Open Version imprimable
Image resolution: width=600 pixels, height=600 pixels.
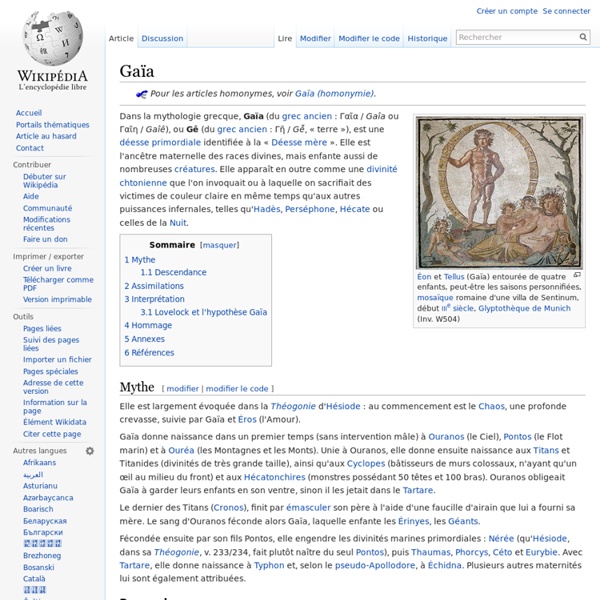click(x=57, y=299)
